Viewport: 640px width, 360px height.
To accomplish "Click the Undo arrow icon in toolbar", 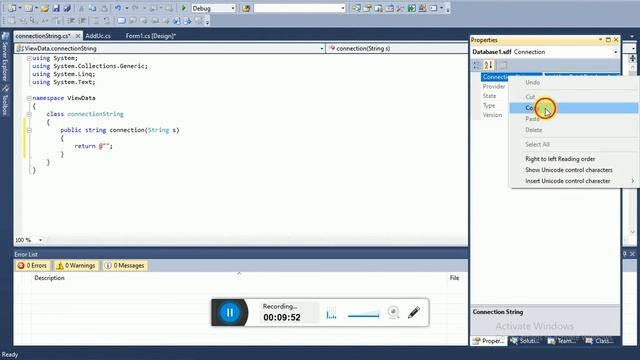I will [118, 8].
